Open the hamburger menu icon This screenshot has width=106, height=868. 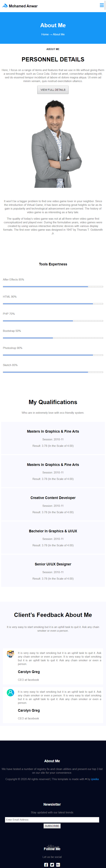(x=102, y=5)
